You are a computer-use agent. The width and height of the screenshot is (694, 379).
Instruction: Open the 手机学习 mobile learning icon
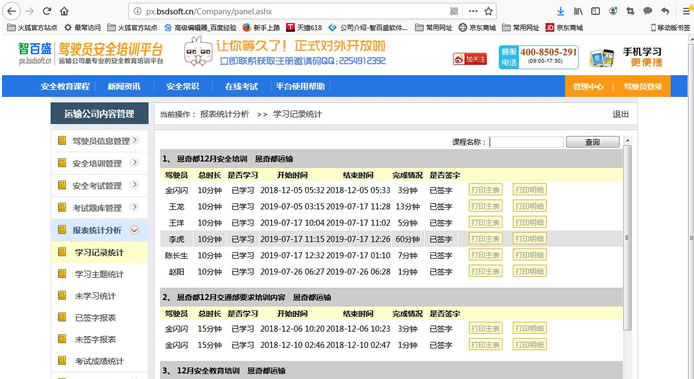pyautogui.click(x=602, y=58)
